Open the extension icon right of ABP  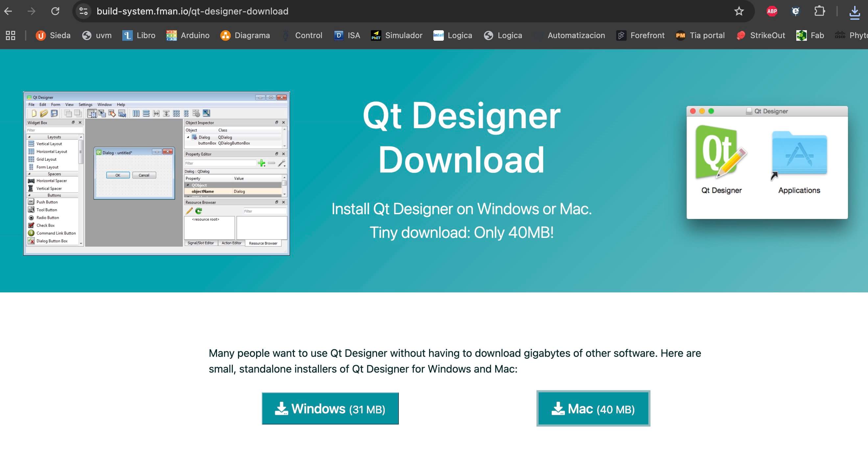796,11
